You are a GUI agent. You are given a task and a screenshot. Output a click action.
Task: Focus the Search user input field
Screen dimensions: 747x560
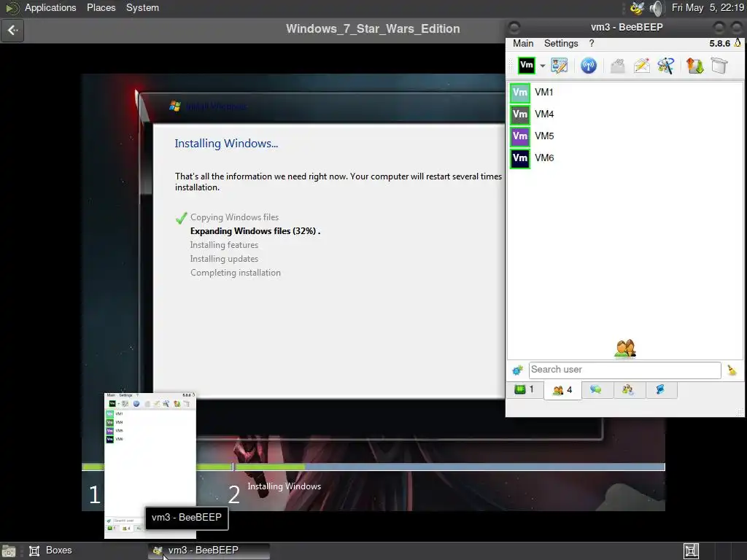[624, 370]
